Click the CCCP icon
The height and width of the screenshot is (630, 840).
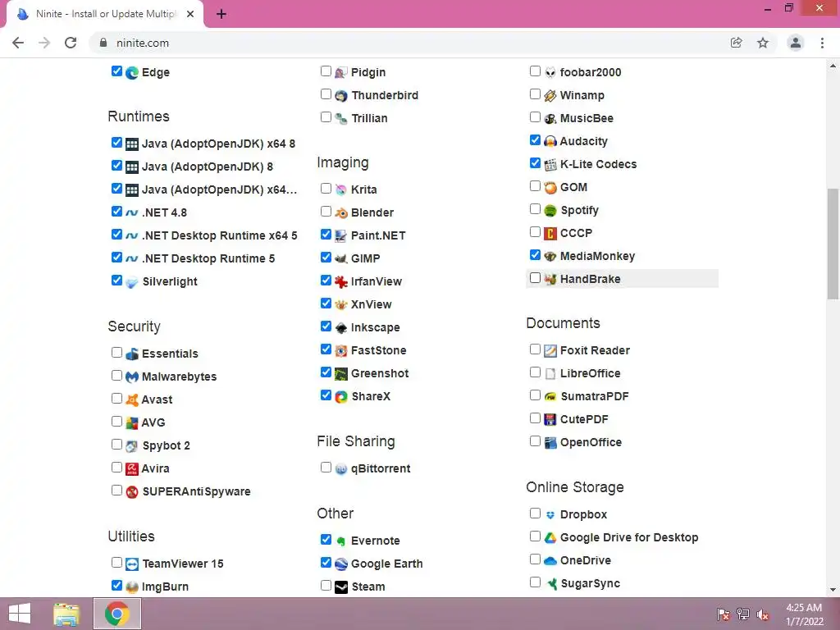(550, 234)
